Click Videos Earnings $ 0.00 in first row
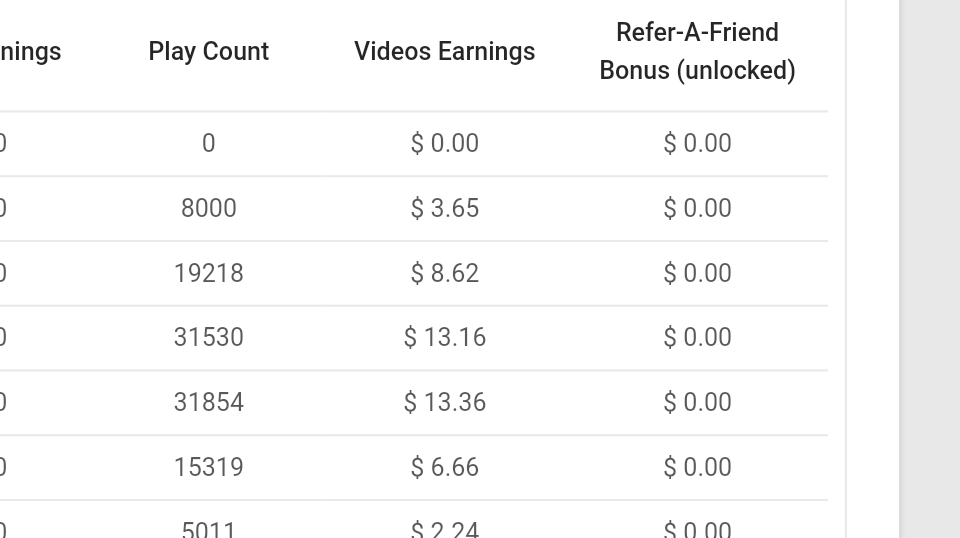This screenshot has height=538, width=960. point(444,143)
